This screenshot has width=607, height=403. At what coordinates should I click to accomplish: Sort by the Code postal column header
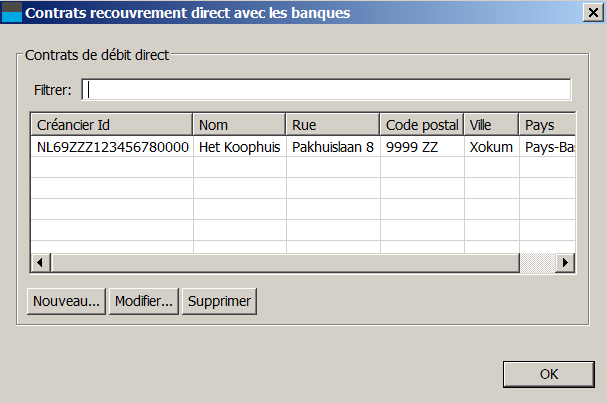point(422,125)
